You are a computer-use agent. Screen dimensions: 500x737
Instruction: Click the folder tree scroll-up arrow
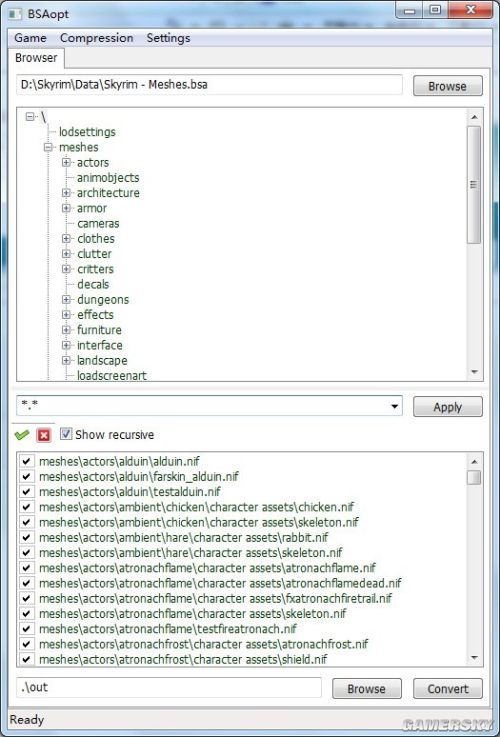point(474,117)
